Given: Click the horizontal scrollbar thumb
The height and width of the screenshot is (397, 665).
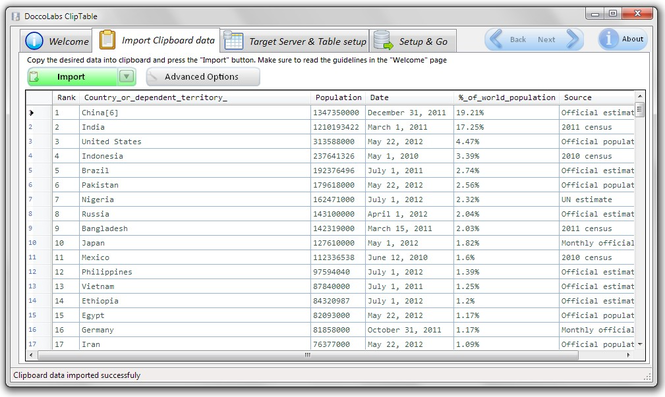Looking at the screenshot, I should tap(308, 355).
